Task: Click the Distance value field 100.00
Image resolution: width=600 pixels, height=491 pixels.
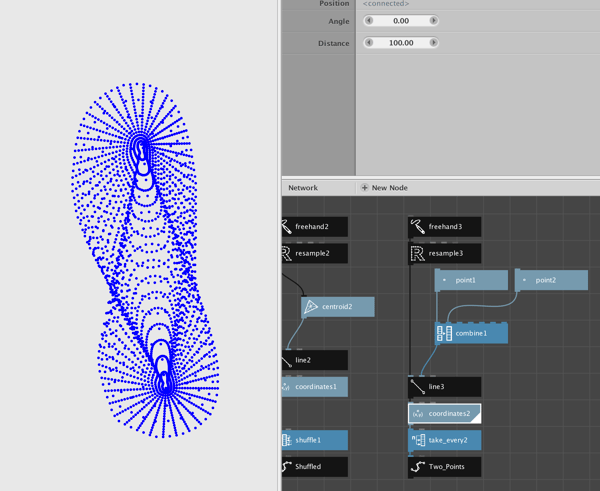Action: click(x=401, y=42)
